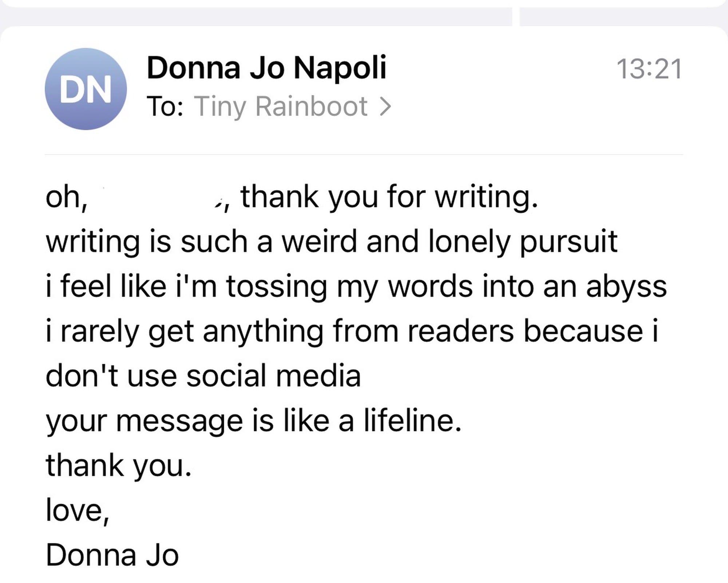Click the line about tossing words
This screenshot has width=728, height=583.
(x=356, y=286)
